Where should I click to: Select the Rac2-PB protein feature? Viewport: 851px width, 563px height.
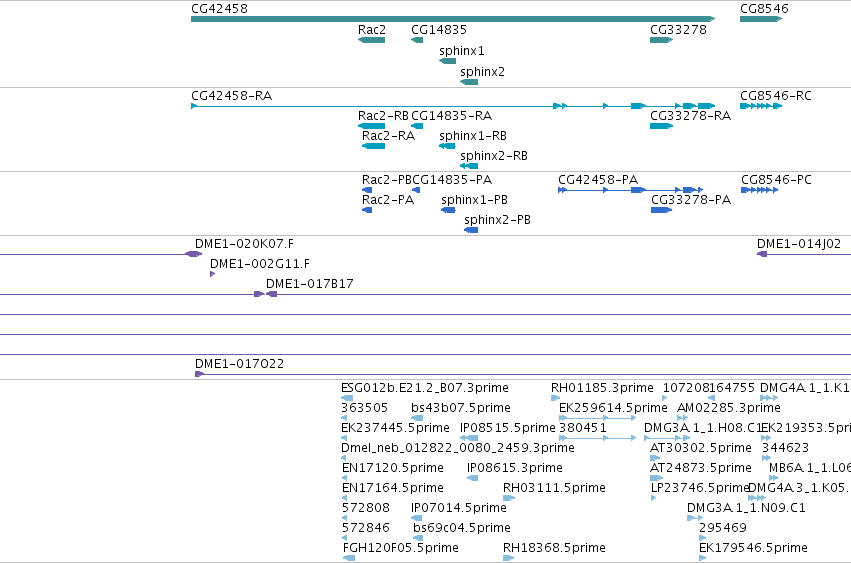coord(367,190)
